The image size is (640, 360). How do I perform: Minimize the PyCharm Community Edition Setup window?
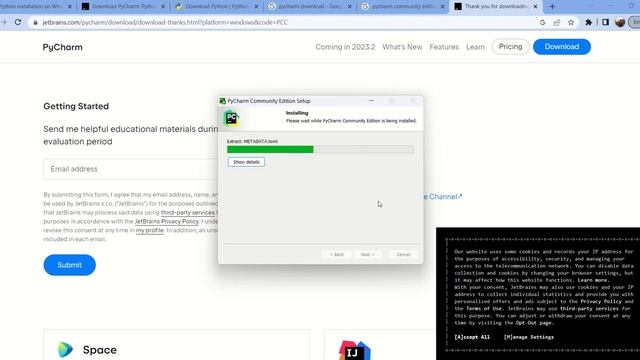pos(371,100)
